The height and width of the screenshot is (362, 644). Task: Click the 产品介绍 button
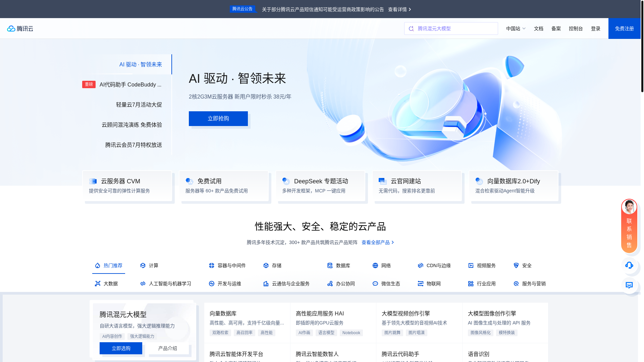168,348
